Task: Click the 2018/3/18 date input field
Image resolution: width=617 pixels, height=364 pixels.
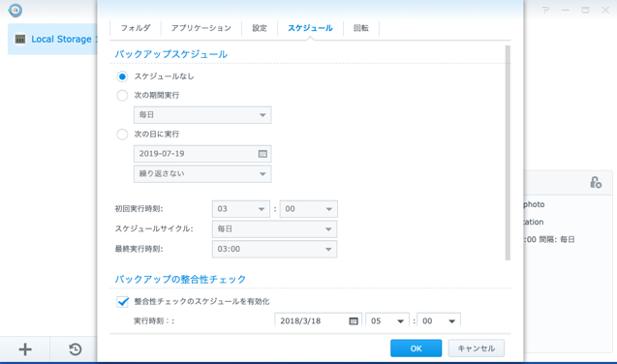Action: (x=318, y=320)
